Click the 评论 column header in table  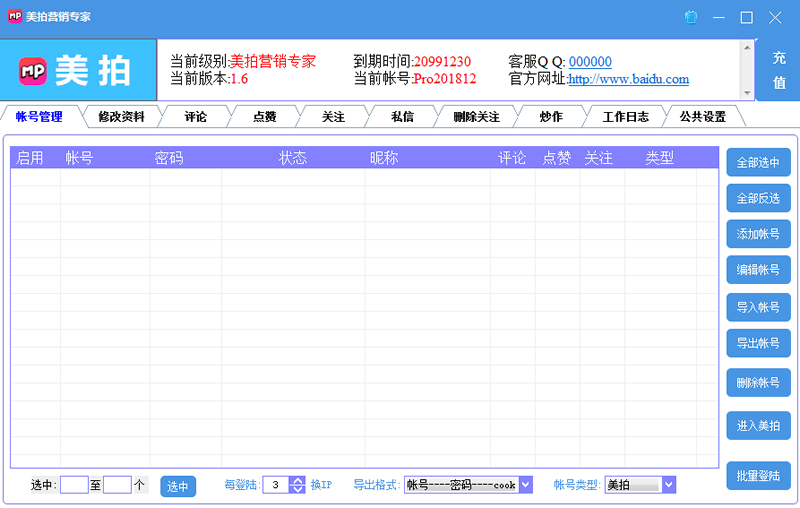coord(512,158)
